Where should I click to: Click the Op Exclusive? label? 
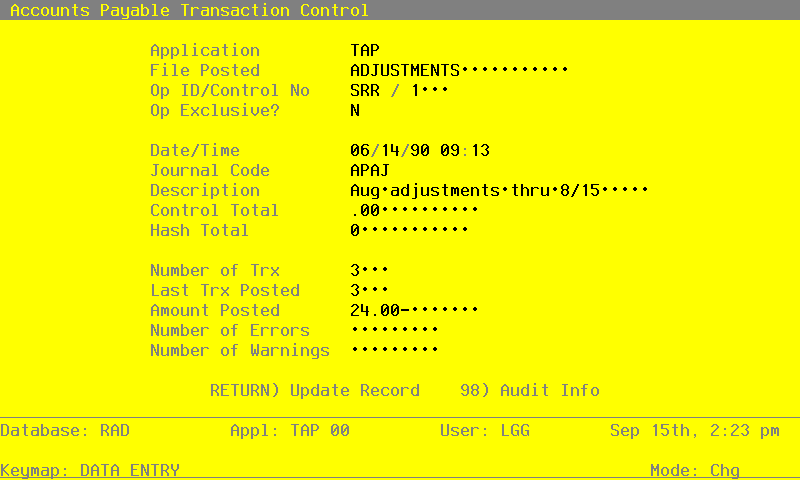(x=215, y=110)
